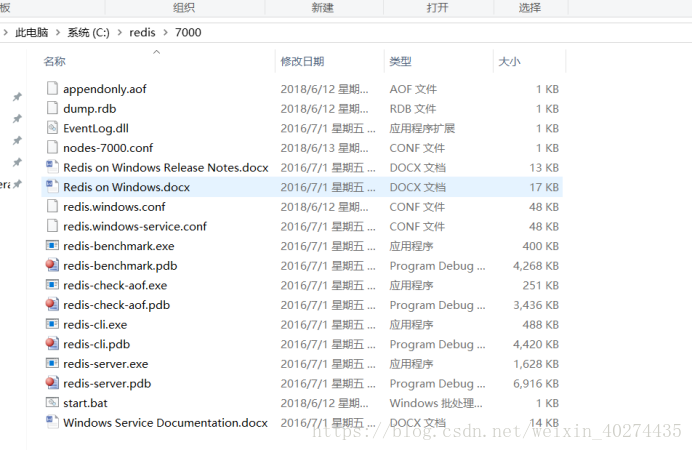
Task: Select the file name nodes-7000.conf
Action: (x=108, y=148)
